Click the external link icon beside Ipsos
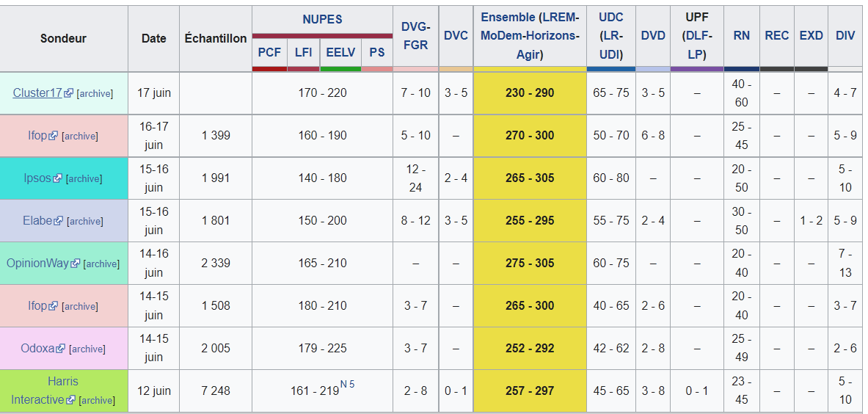This screenshot has width=868, height=414. point(58,178)
